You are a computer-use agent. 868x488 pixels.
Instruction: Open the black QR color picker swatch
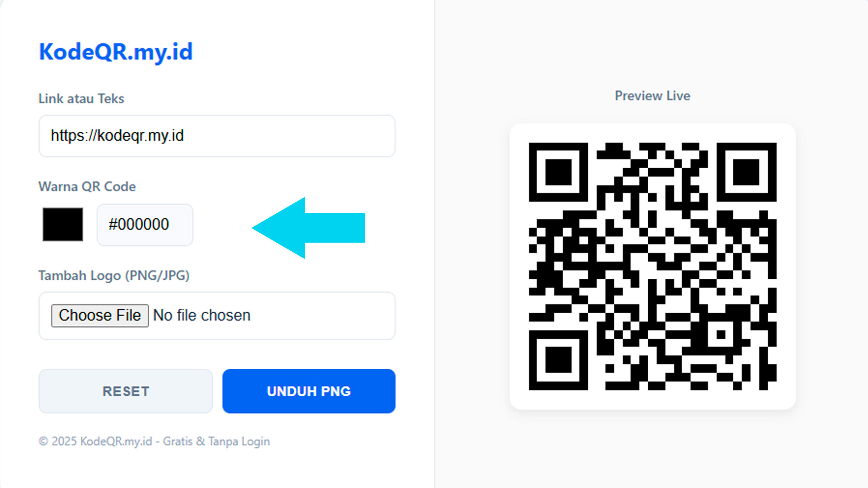pyautogui.click(x=63, y=225)
